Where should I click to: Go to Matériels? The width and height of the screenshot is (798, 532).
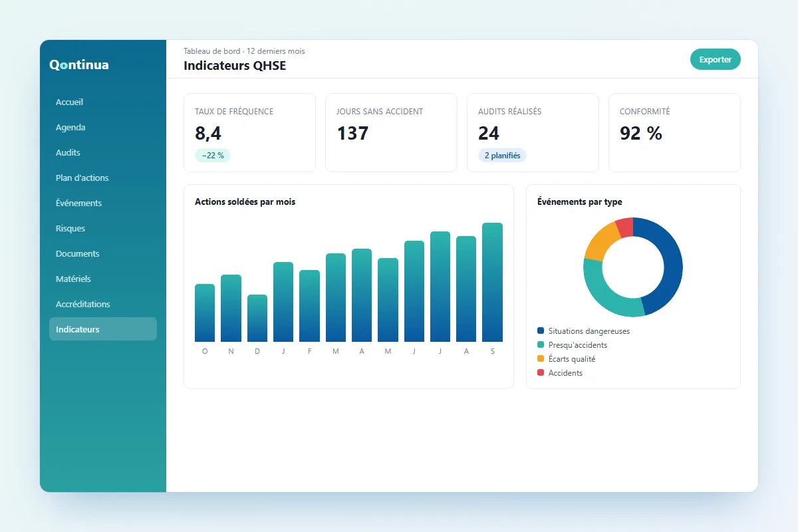[103, 279]
